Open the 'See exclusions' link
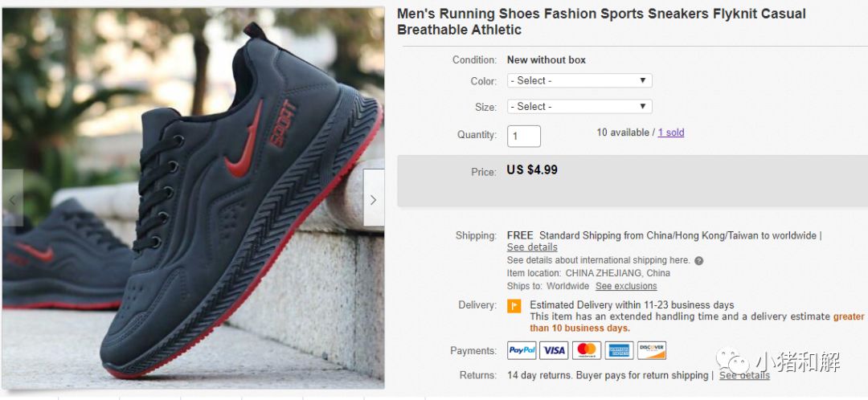 [626, 286]
